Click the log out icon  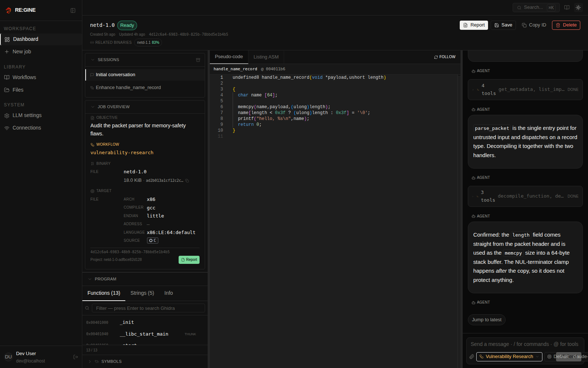tap(76, 357)
